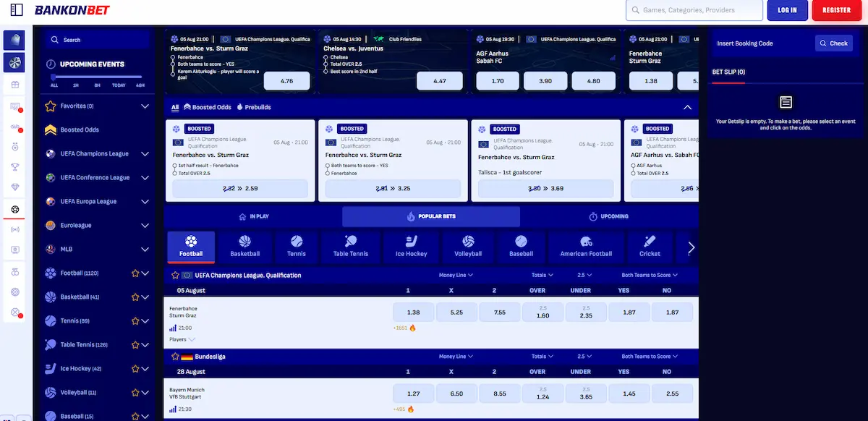Set upcoming events slider to TODAY

(x=119, y=85)
